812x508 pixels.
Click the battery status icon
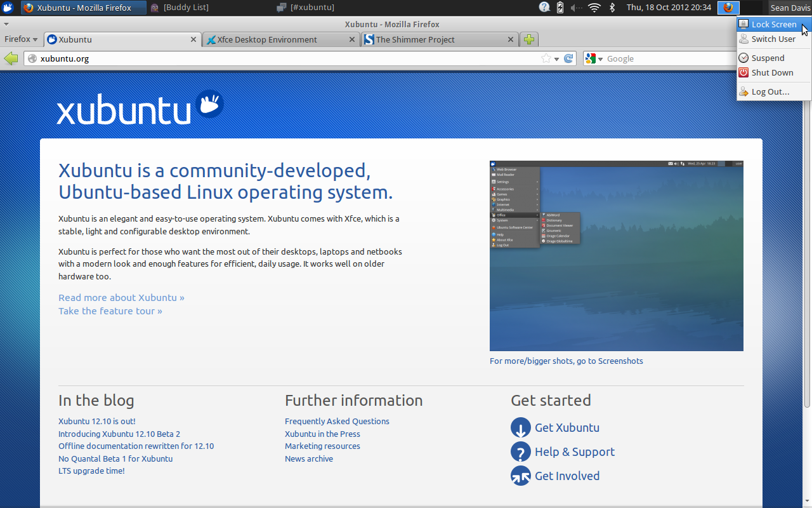pos(560,8)
